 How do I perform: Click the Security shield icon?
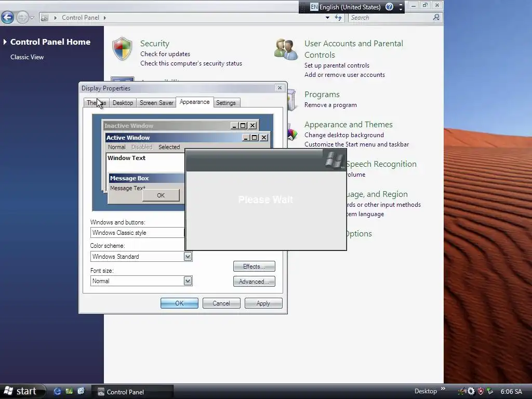(122, 49)
